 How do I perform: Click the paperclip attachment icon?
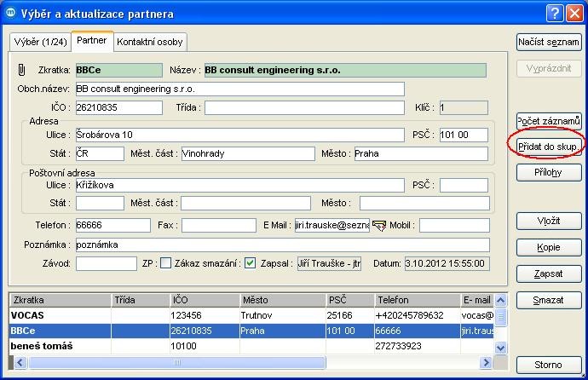tap(22, 70)
